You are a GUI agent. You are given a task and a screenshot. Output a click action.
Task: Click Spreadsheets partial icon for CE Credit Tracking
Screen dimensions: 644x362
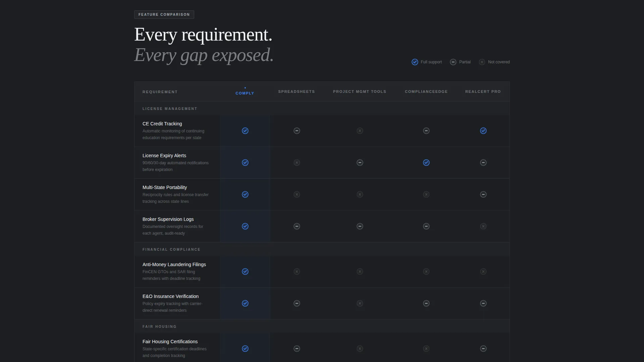coord(297,131)
